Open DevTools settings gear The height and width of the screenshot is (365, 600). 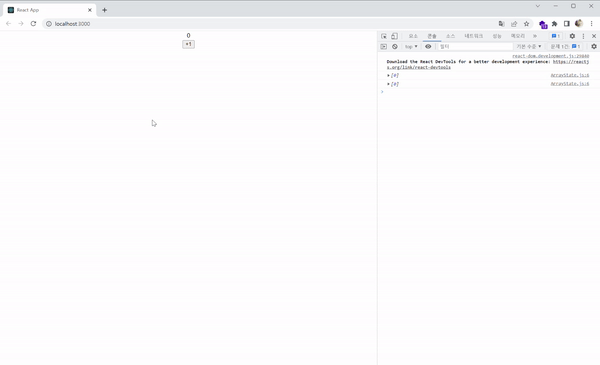pyautogui.click(x=572, y=36)
